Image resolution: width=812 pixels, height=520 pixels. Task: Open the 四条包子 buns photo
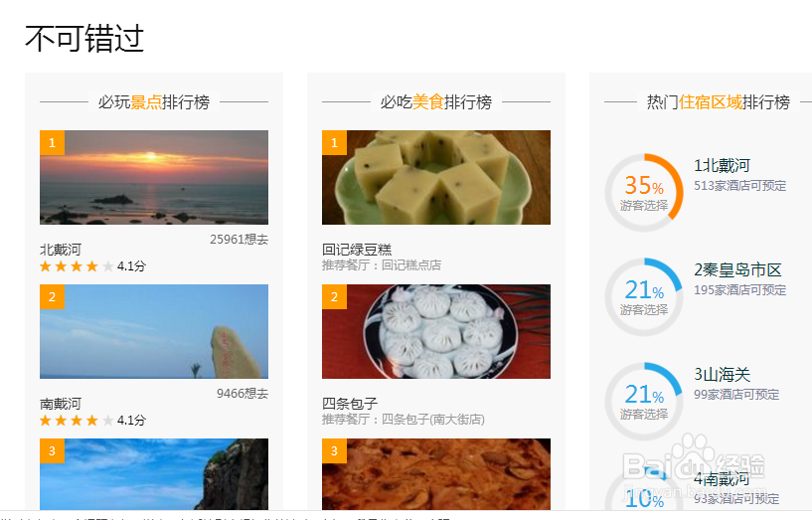436,331
